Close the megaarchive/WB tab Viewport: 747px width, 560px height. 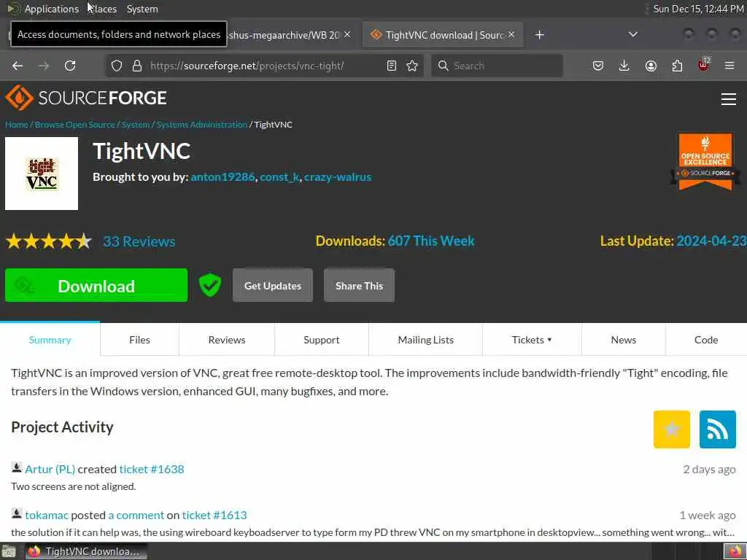pyautogui.click(x=347, y=34)
